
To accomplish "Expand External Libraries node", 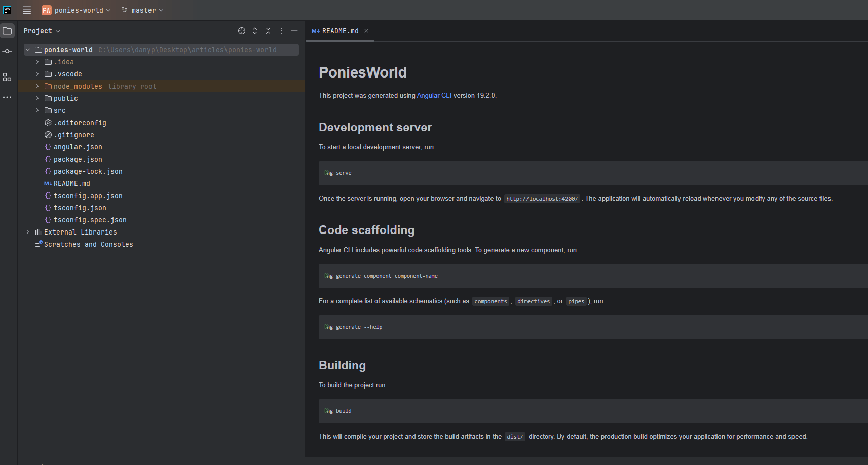I will click(28, 232).
